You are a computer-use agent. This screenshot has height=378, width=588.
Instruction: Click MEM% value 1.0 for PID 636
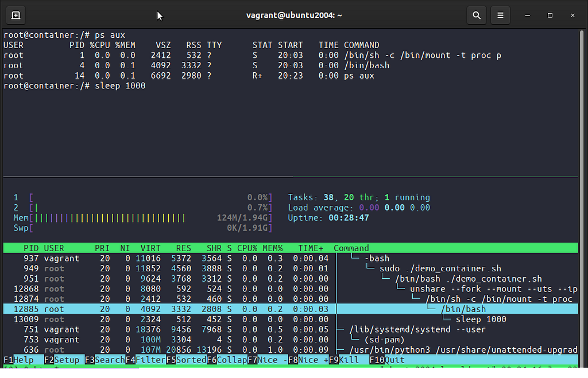click(x=275, y=349)
